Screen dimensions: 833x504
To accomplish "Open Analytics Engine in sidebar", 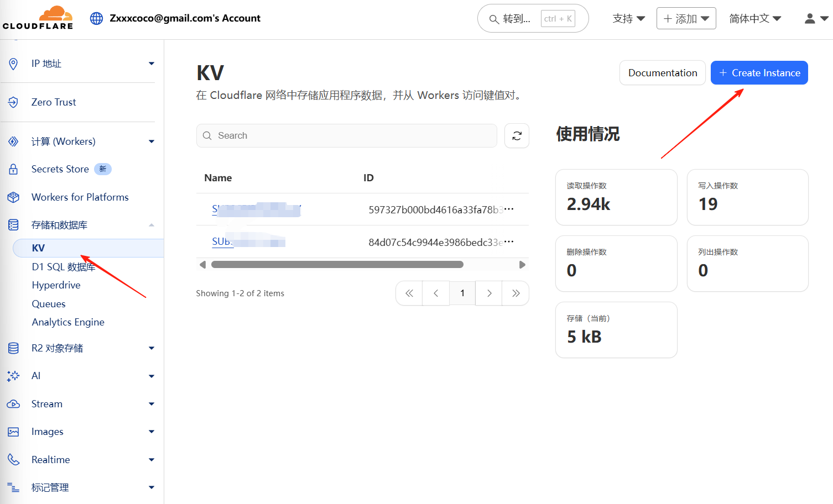I will pyautogui.click(x=68, y=322).
